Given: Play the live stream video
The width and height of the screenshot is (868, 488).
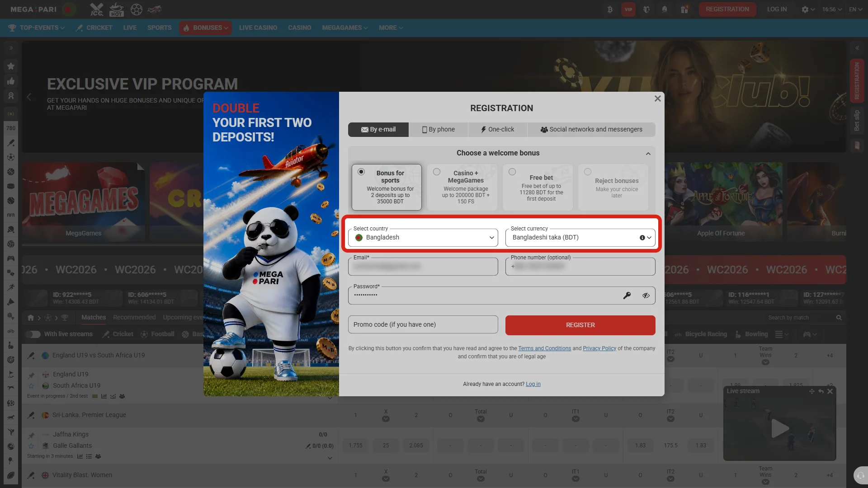Looking at the screenshot, I should click(x=780, y=429).
